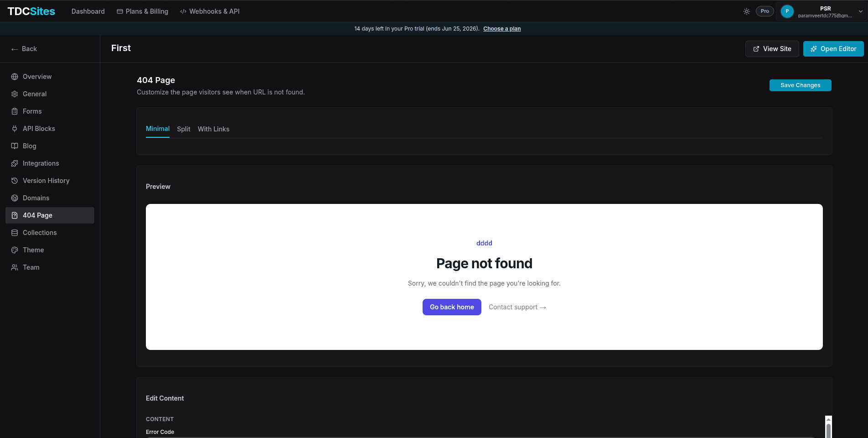Click the Save Changes button
The height and width of the screenshot is (438, 868).
pyautogui.click(x=800, y=85)
